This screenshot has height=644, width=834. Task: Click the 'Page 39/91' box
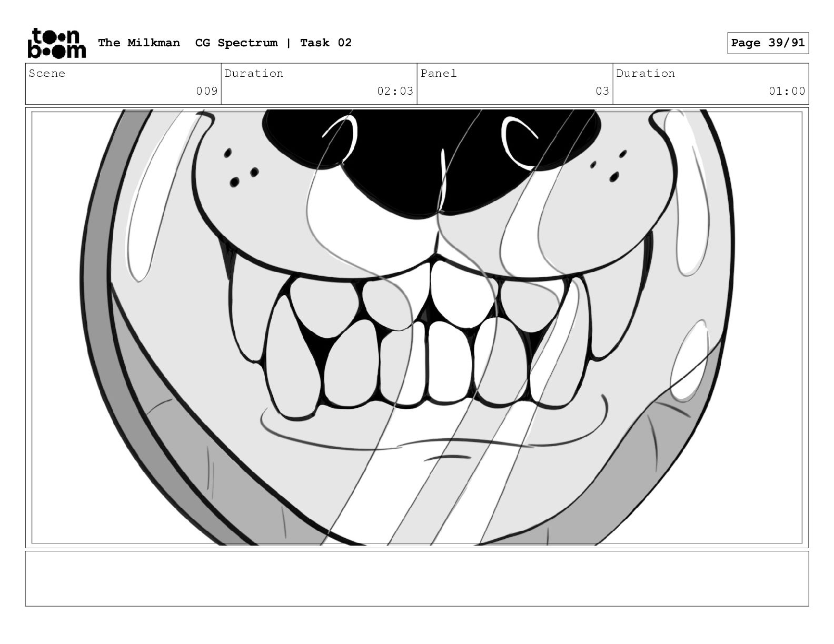768,43
